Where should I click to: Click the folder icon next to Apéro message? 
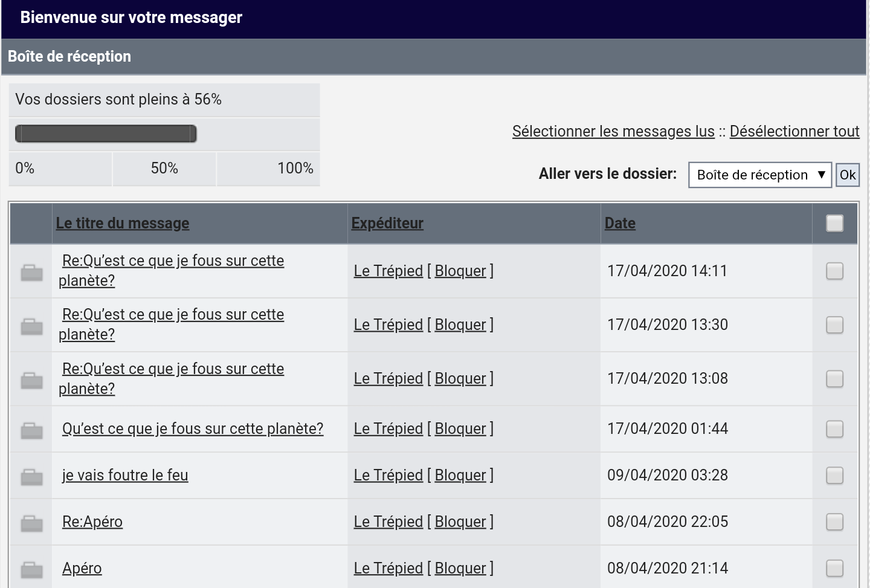click(x=31, y=569)
